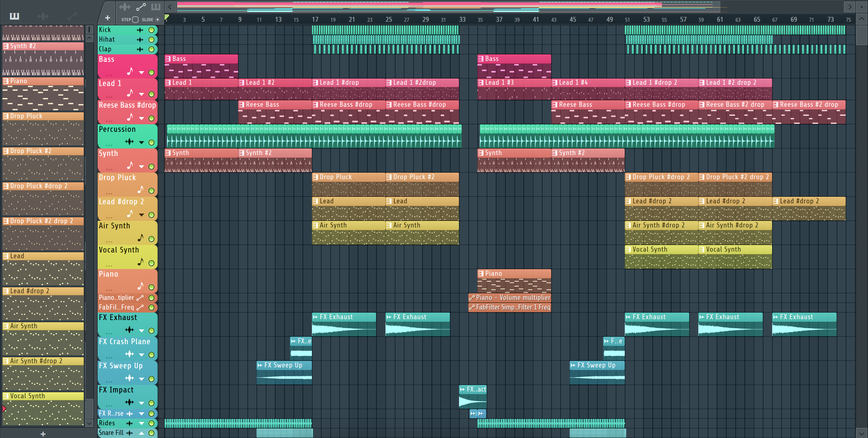Open Reese Bass #drop track dropdown
868x438 pixels.
click(142, 118)
